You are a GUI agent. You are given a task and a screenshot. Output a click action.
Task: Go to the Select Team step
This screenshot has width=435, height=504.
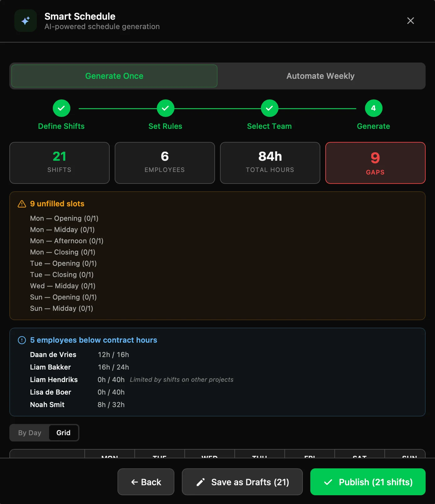pyautogui.click(x=269, y=108)
